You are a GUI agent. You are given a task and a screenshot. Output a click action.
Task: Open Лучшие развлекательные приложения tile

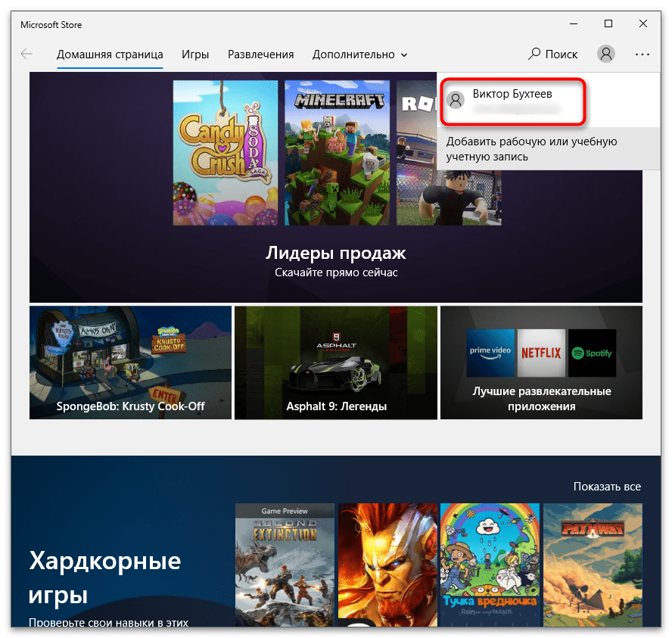541,363
